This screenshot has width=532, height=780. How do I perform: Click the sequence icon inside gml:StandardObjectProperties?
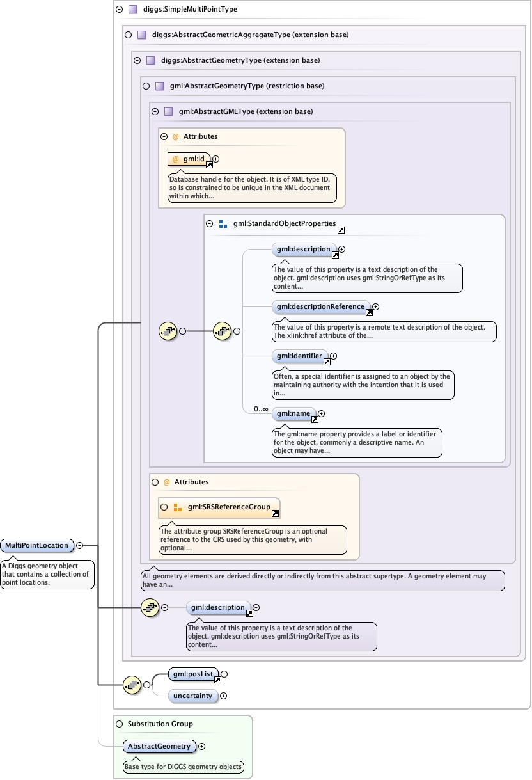pyautogui.click(x=222, y=331)
